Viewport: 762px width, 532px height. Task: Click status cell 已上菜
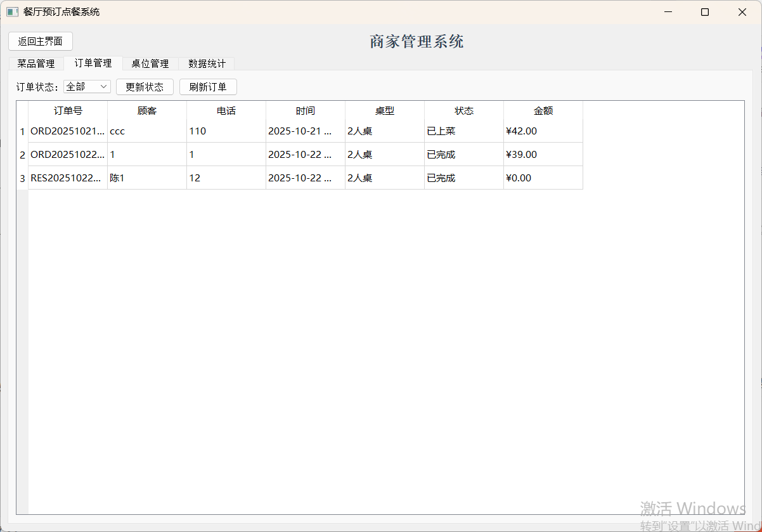(x=464, y=131)
